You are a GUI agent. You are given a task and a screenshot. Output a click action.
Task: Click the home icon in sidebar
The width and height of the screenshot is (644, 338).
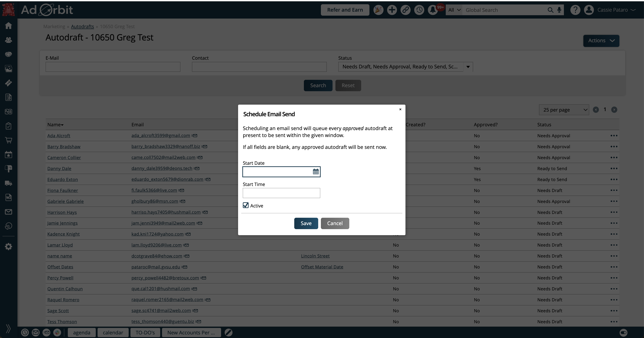(9, 26)
